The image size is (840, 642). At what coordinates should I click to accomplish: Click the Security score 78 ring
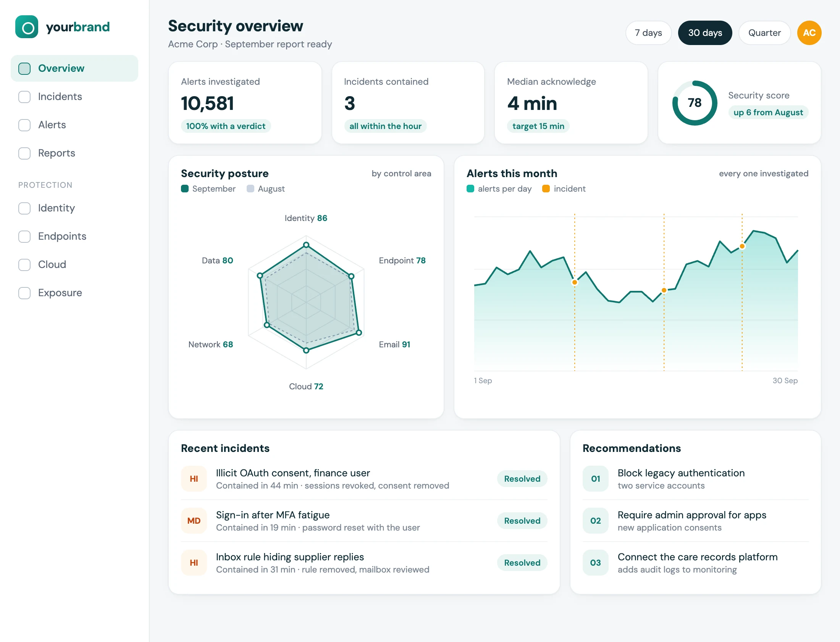pos(695,103)
